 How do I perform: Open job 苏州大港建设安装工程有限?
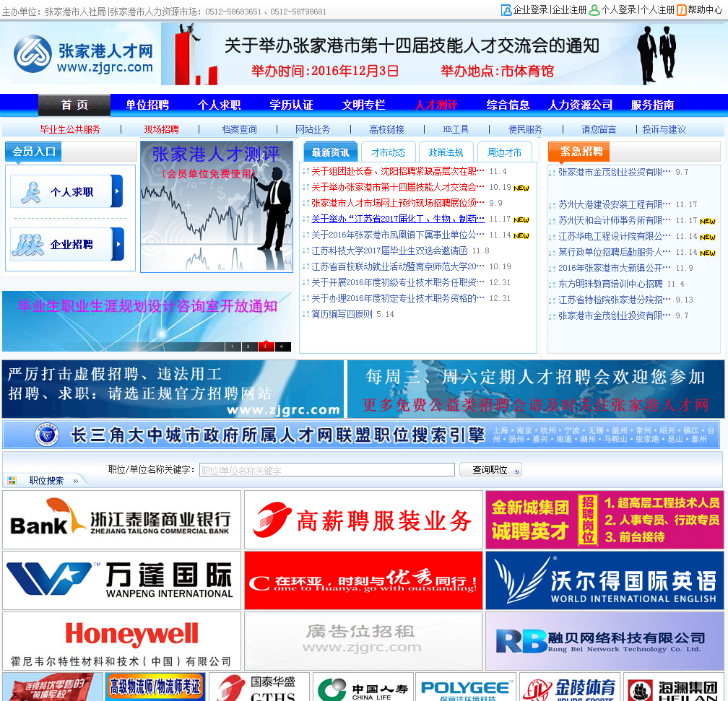pos(614,204)
